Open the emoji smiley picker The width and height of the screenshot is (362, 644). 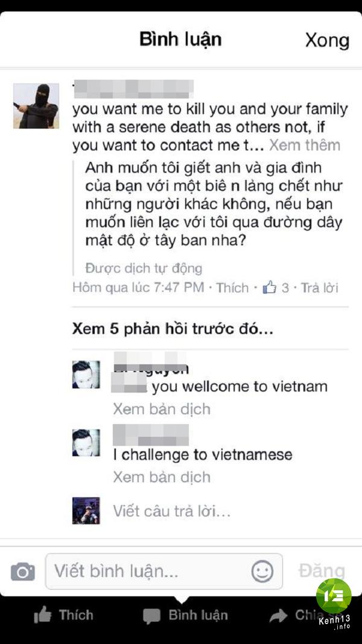tap(262, 572)
